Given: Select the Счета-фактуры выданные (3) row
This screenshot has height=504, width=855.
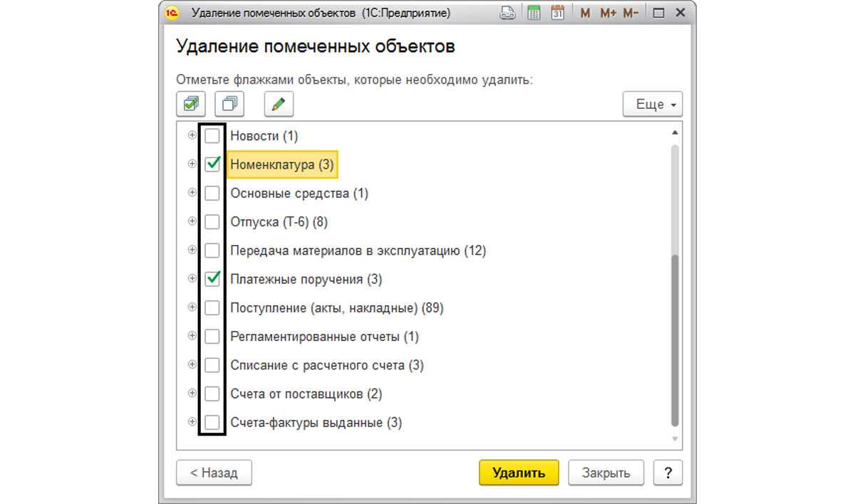Looking at the screenshot, I should (316, 423).
